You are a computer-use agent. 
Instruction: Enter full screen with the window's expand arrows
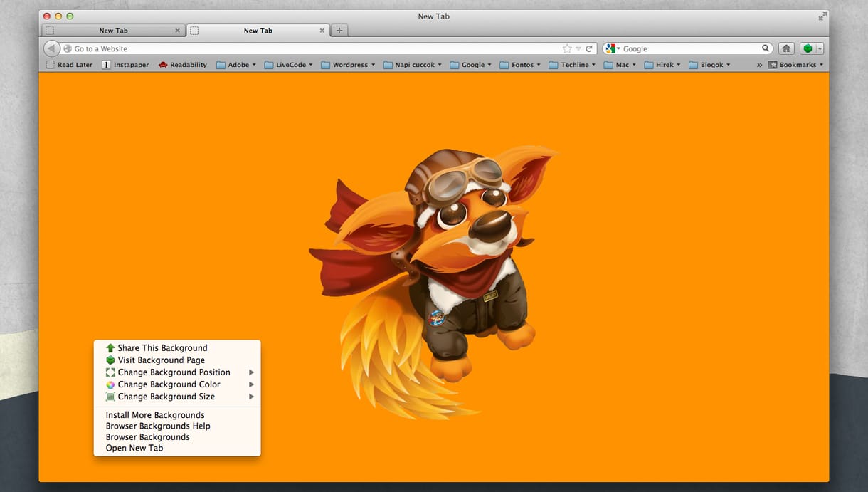coord(822,16)
